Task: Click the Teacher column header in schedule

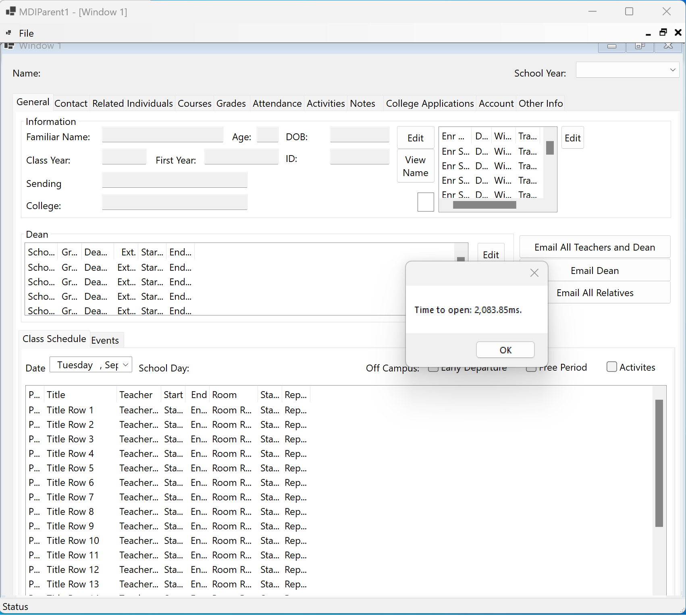Action: 139,395
